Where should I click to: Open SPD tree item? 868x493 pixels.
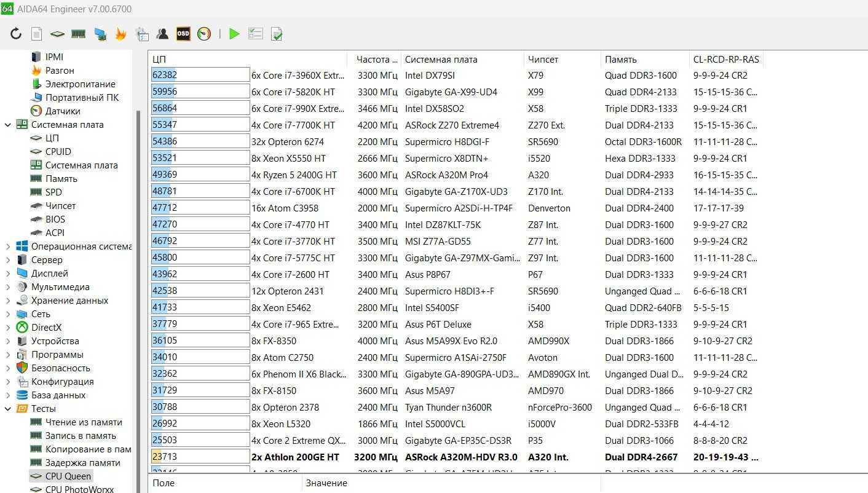(x=53, y=192)
